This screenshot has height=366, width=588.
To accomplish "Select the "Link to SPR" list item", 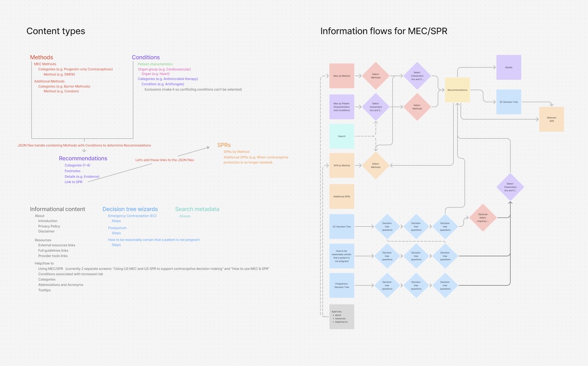I will 74,182.
